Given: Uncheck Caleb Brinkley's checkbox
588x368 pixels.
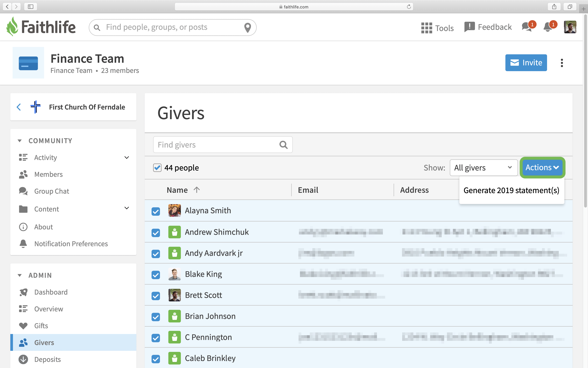Looking at the screenshot, I should (156, 359).
